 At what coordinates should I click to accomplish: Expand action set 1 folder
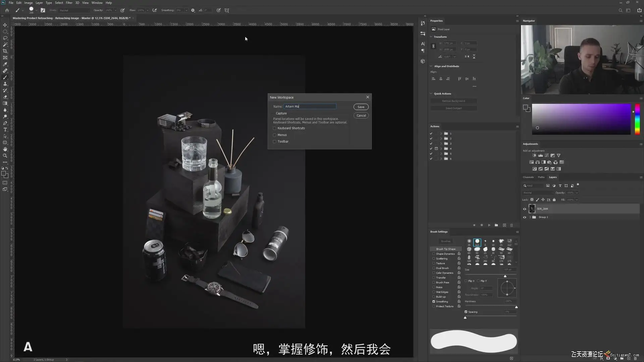441,133
